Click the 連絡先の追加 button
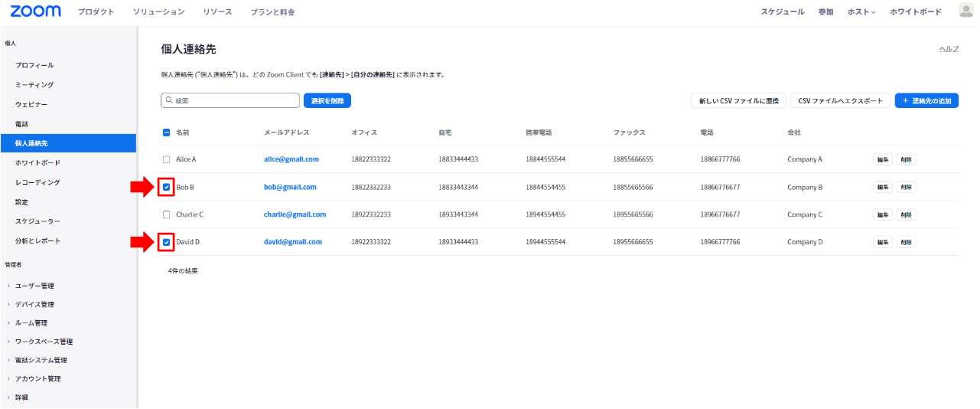980x409 pixels. [x=926, y=101]
